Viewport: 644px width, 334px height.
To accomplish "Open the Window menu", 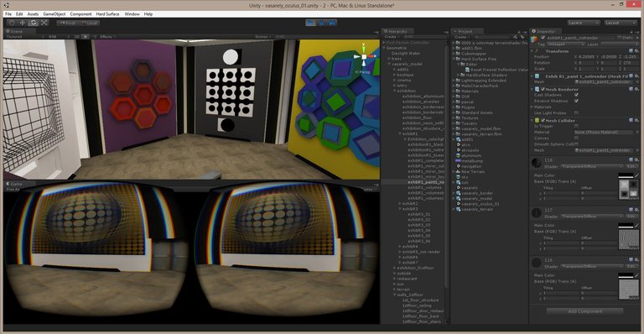I will tap(132, 14).
